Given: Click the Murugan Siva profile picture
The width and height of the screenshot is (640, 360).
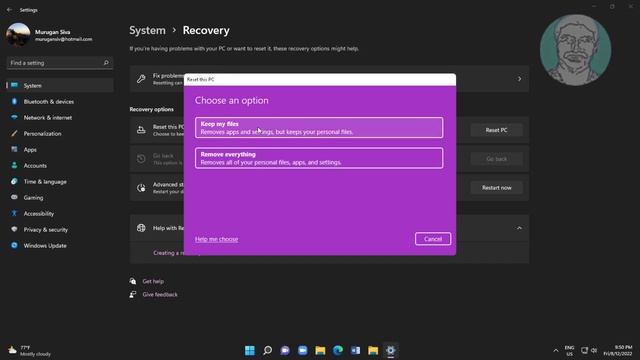Looking at the screenshot, I should (x=18, y=35).
